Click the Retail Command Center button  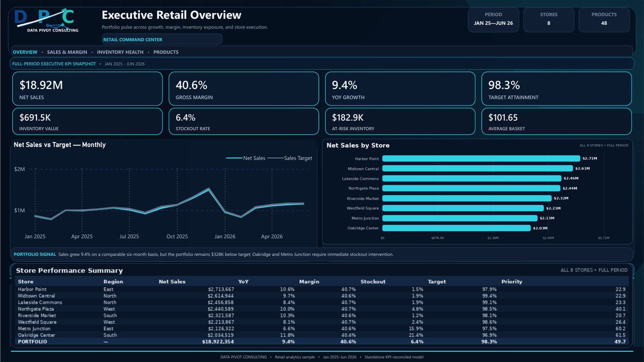(162, 39)
